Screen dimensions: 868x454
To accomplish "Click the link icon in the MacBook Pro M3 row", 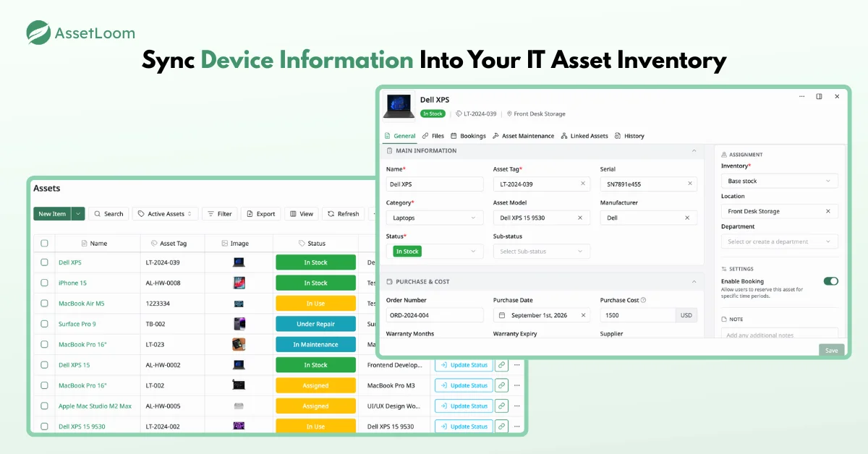I will point(501,385).
